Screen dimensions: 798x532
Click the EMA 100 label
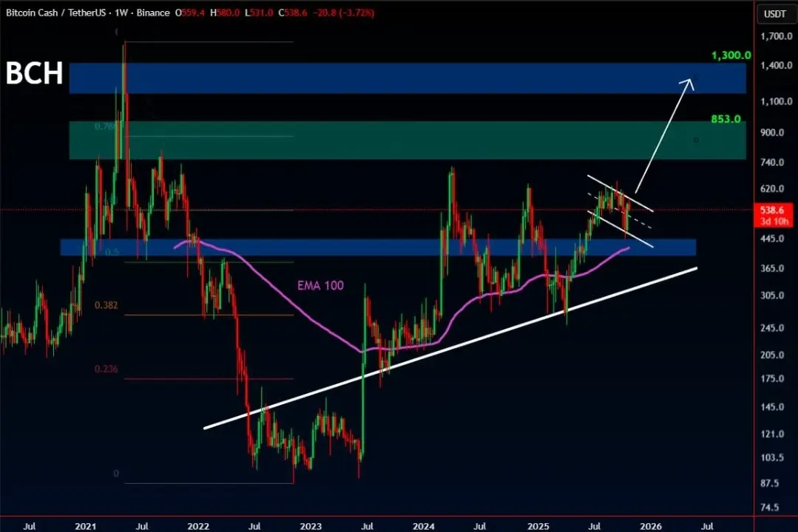click(x=320, y=285)
